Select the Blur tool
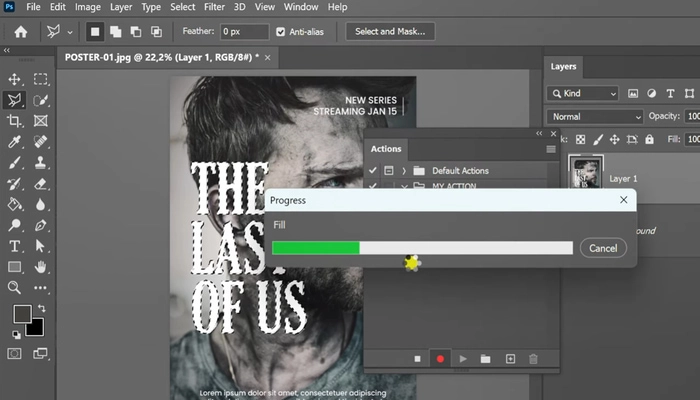The image size is (700, 400). click(x=41, y=204)
